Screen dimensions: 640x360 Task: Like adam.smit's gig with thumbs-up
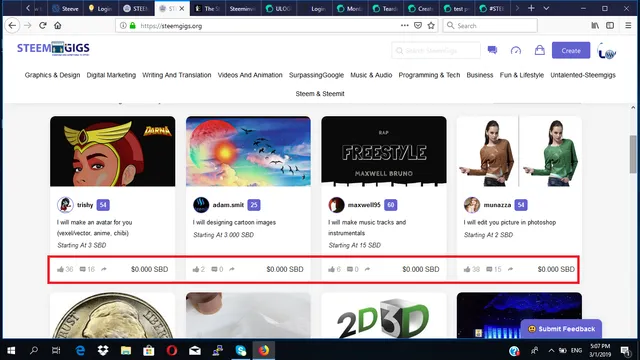point(196,269)
